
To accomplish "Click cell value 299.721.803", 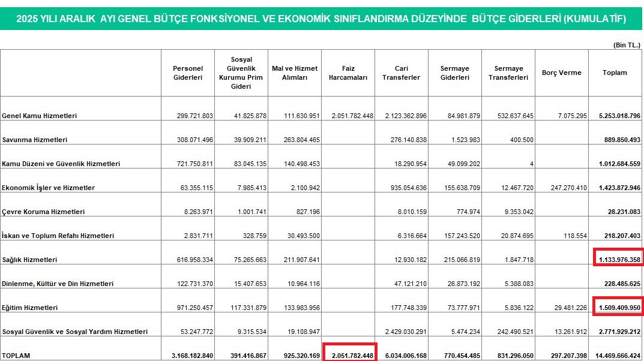I will 195,116.
